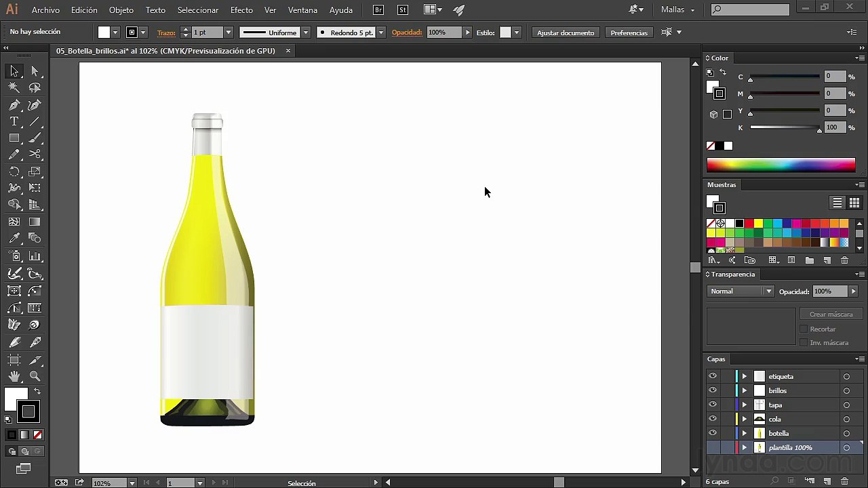
Task: Open the Ventana menu
Action: [x=302, y=10]
